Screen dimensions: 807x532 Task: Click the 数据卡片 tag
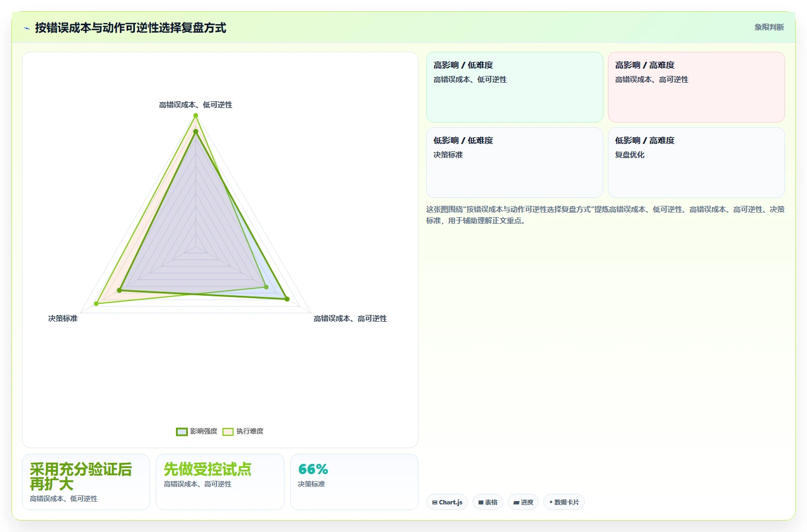coord(563,502)
